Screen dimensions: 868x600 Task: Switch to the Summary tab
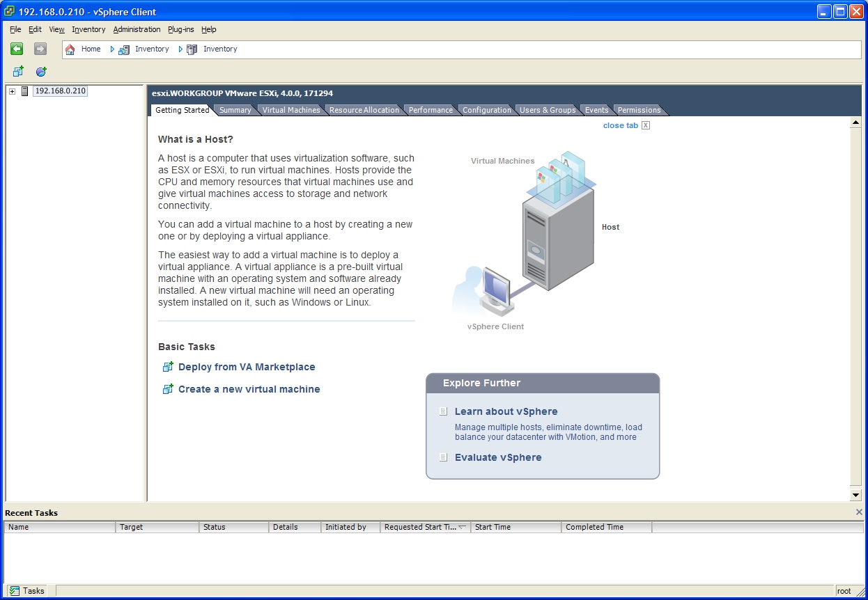(x=235, y=110)
